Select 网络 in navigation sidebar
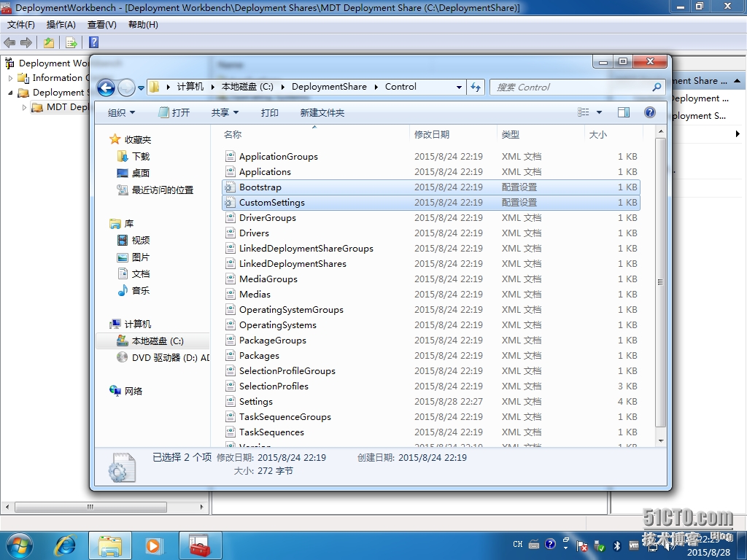Screen dimensions: 747x560 click(x=125, y=391)
